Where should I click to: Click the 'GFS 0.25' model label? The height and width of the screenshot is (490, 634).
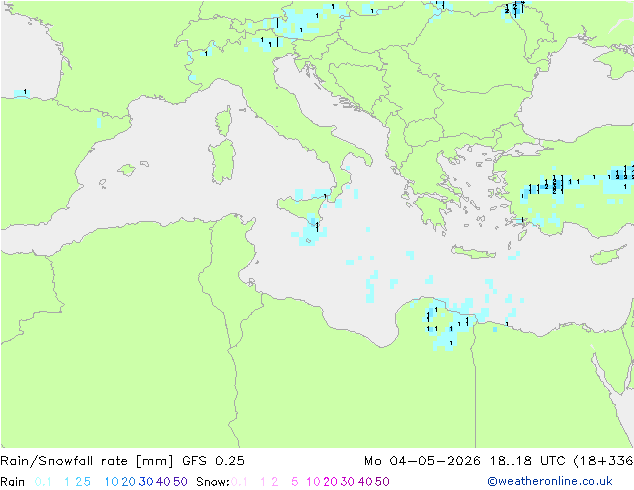click(x=213, y=461)
